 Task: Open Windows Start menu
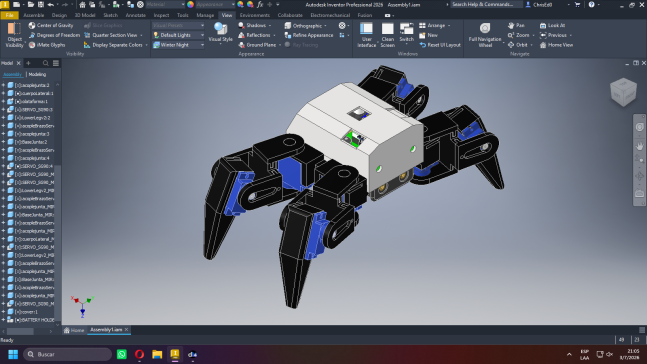[13, 354]
